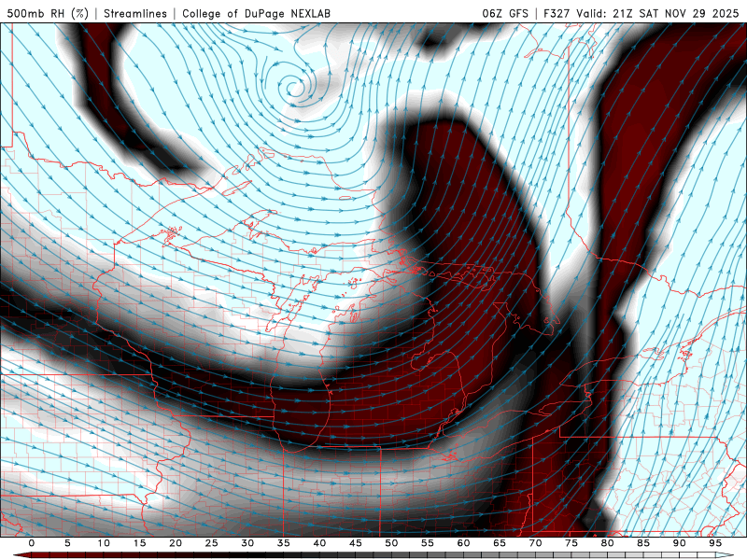The image size is (747, 560).
Task: Click the colorbar scale label "70"
Action: pyautogui.click(x=535, y=543)
